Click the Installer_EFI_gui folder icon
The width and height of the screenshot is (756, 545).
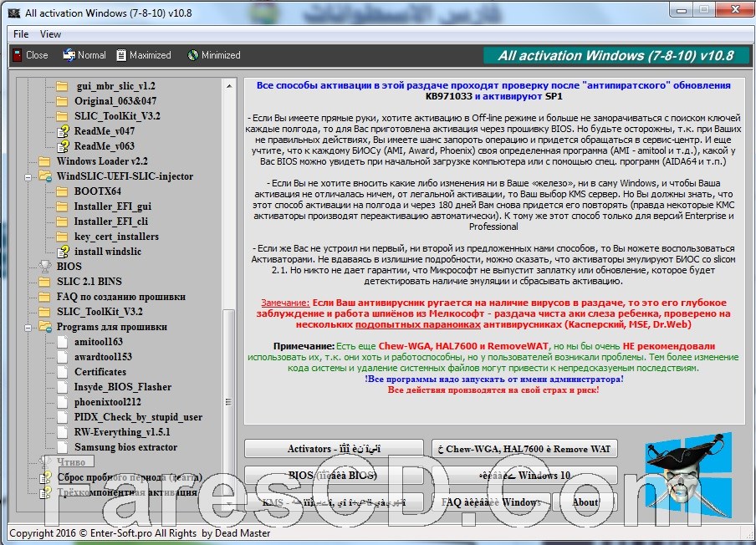(62, 206)
